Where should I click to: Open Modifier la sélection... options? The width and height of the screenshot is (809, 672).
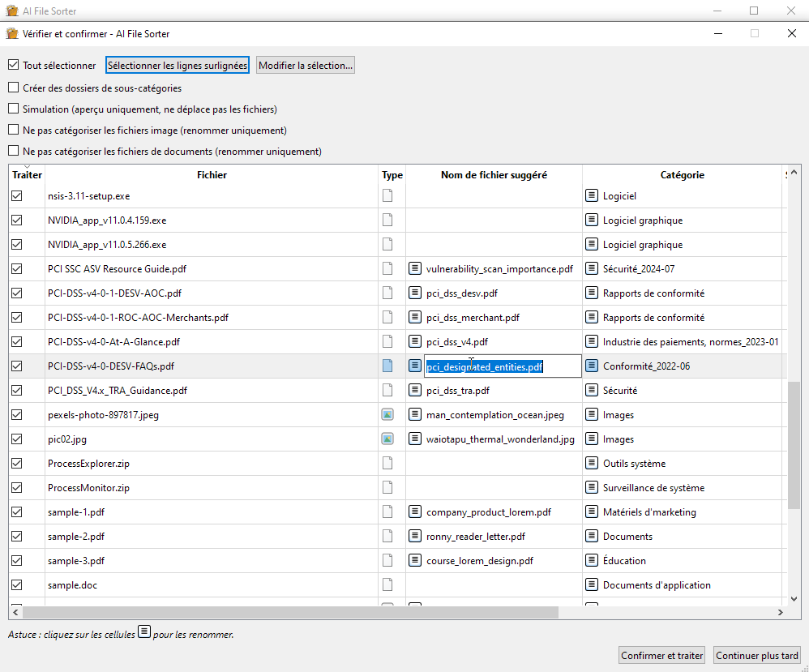[x=306, y=66]
